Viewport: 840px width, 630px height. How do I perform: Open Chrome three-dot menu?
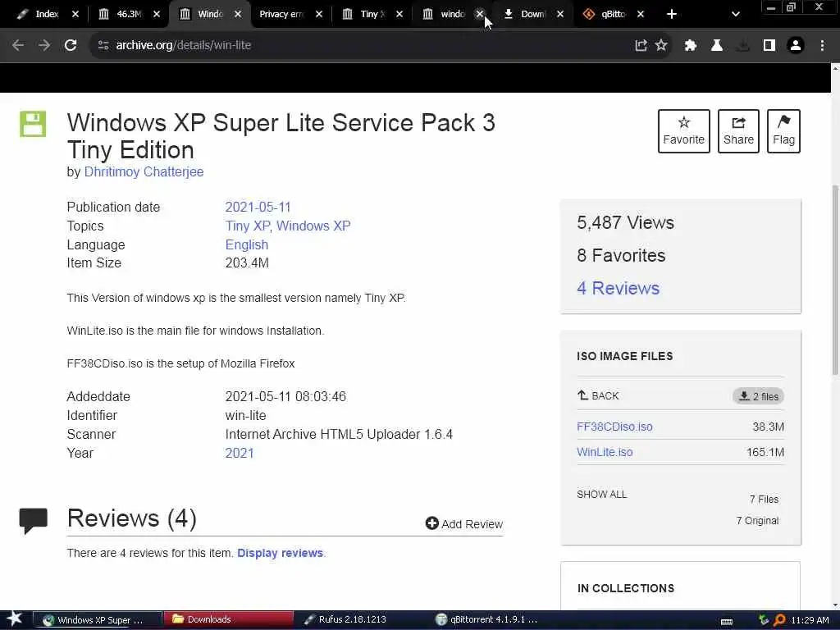tap(822, 46)
